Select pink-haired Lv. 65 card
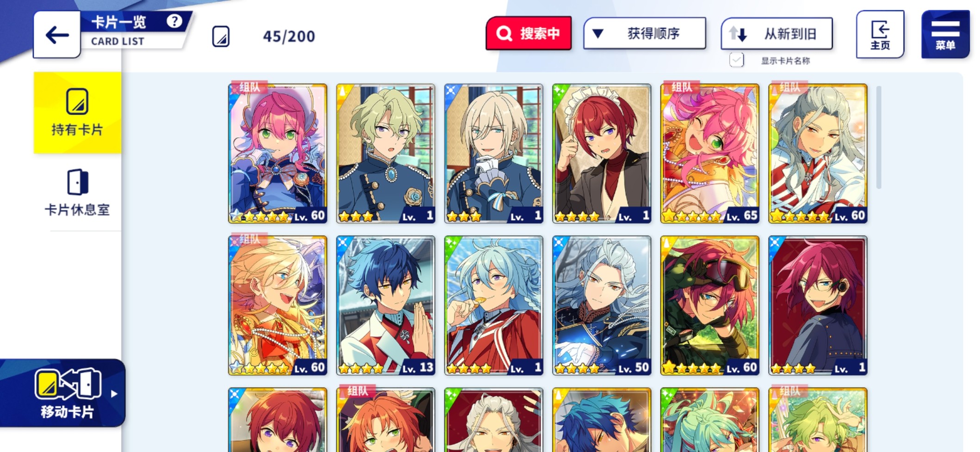Screen dimensions: 980x452 click(710, 153)
